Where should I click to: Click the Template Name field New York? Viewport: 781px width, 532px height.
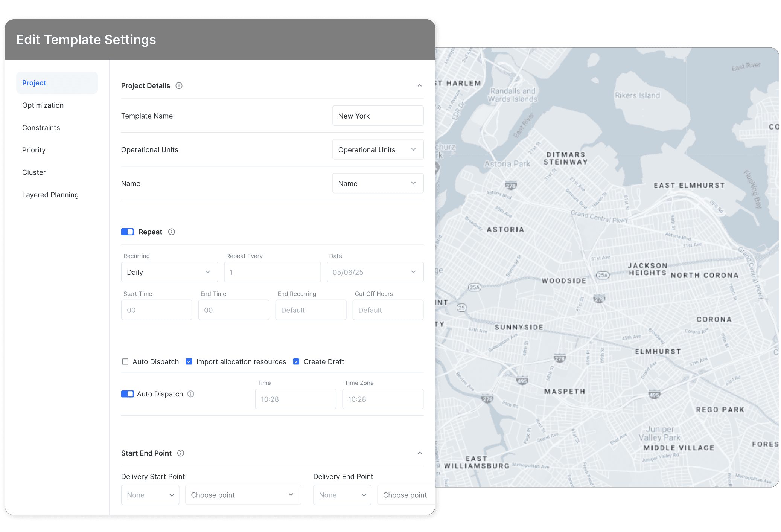[378, 116]
